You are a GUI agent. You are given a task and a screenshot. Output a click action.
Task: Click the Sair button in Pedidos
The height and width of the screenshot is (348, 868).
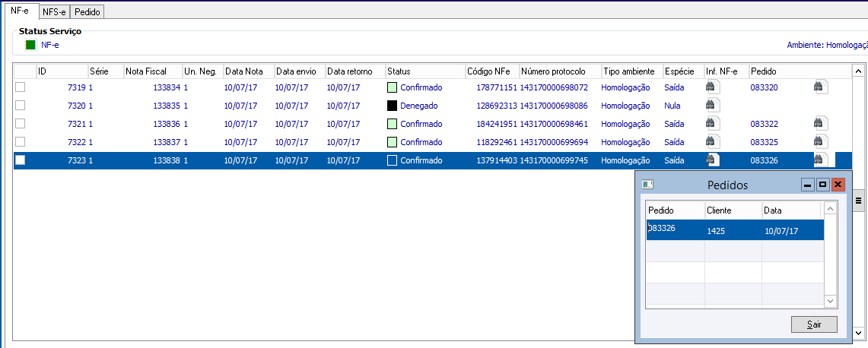(x=814, y=324)
